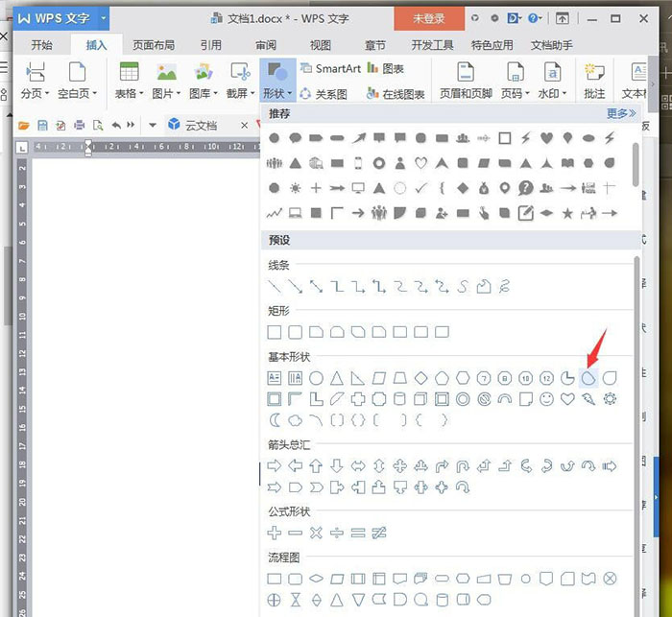The width and height of the screenshot is (672, 617).
Task: Click the horizontal ruler indent marker
Action: point(88,148)
